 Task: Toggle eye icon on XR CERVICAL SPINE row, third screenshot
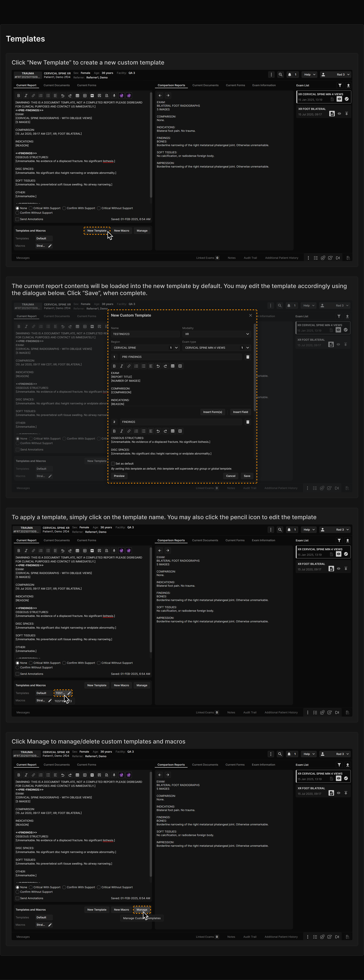(x=338, y=554)
